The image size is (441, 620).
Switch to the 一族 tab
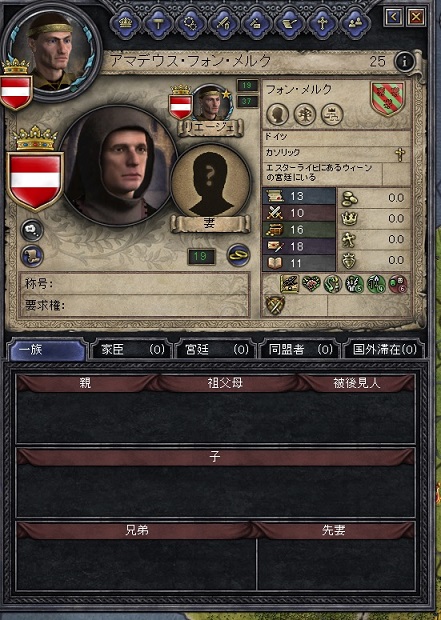point(47,350)
